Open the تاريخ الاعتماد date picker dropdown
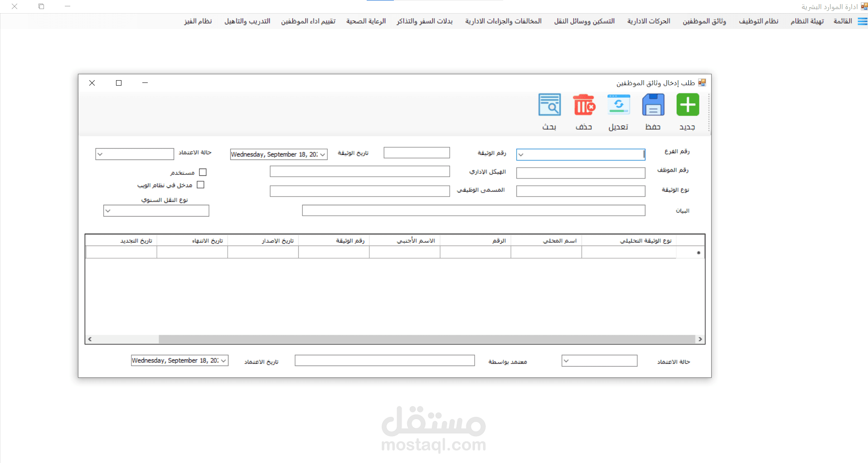 pyautogui.click(x=223, y=361)
